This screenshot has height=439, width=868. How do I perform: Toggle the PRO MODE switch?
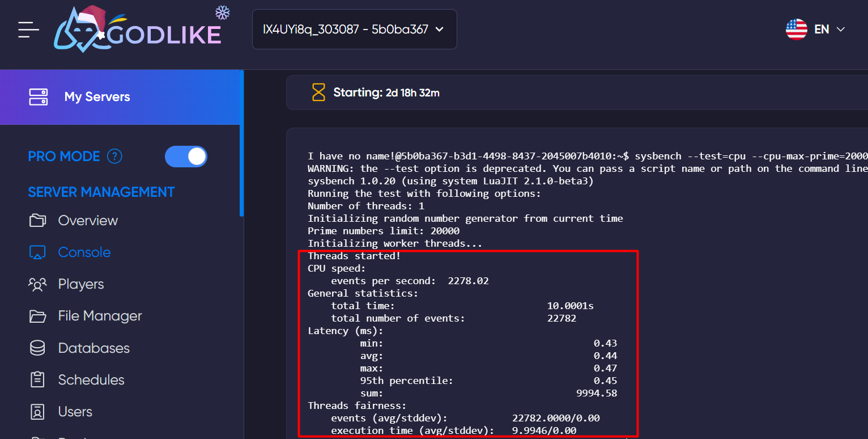coord(186,157)
